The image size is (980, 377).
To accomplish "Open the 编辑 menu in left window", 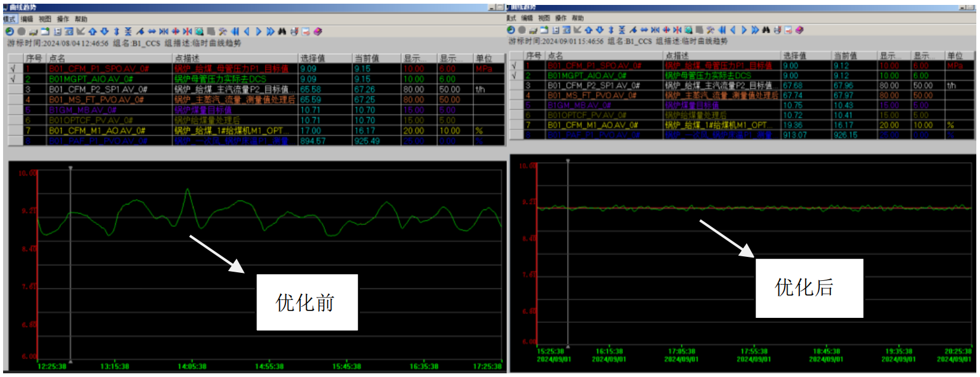I will 27,19.
